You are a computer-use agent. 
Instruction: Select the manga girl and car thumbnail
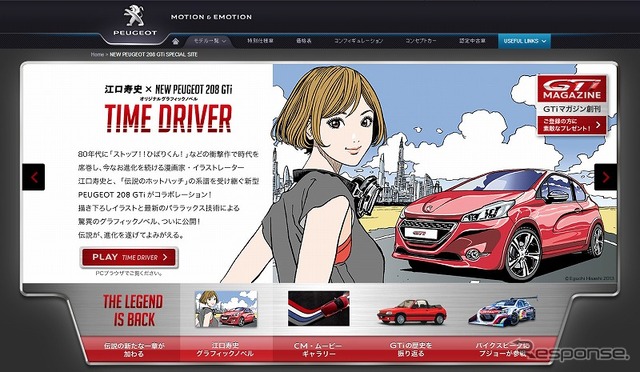tap(226, 309)
